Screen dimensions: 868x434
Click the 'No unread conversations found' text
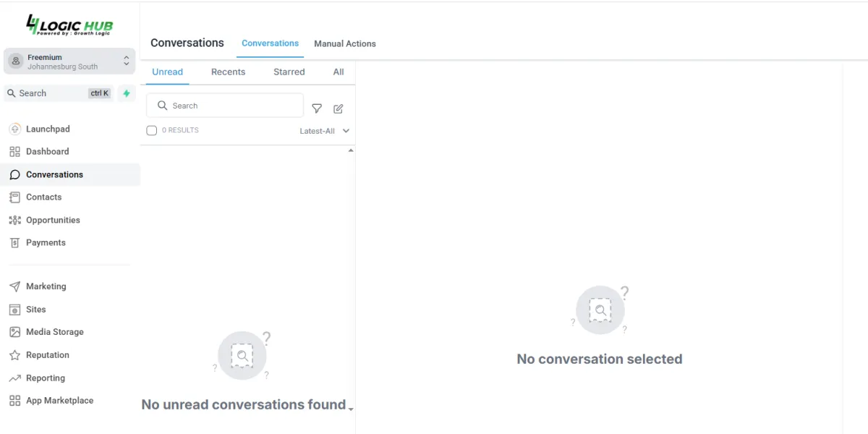tap(244, 405)
